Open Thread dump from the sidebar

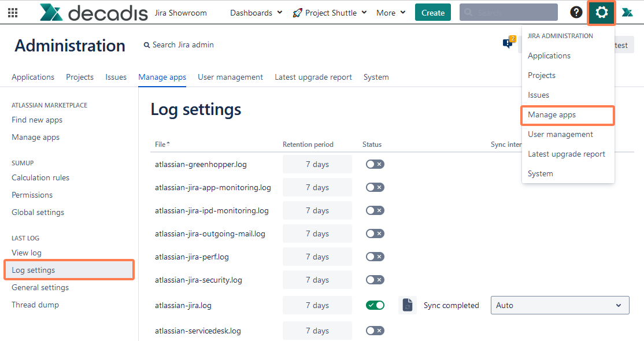coord(35,305)
